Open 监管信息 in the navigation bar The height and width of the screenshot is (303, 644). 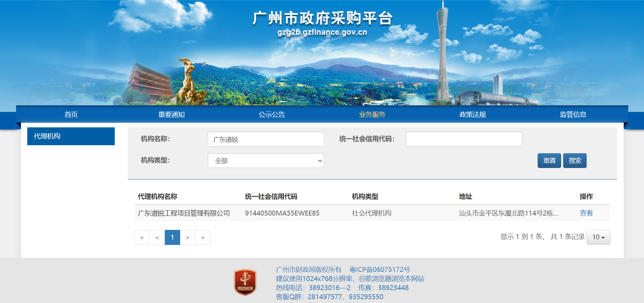(x=573, y=114)
